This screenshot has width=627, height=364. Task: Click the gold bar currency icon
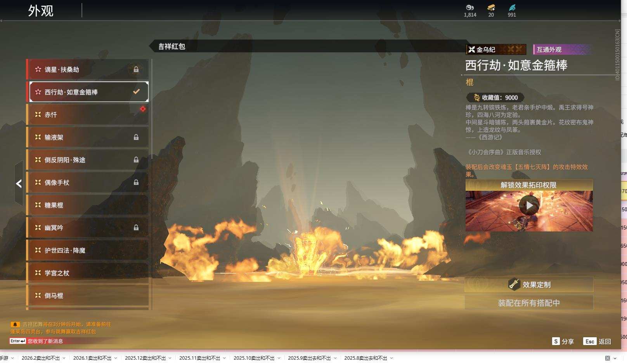point(491,8)
